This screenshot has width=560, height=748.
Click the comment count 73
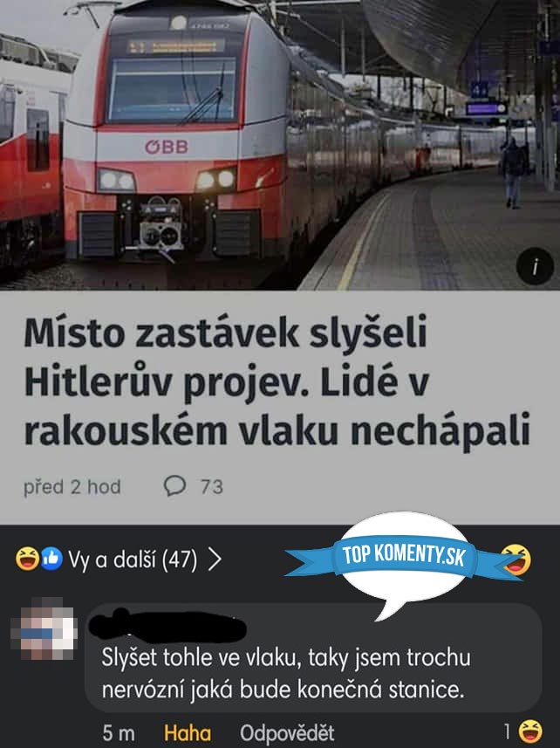[x=212, y=487]
